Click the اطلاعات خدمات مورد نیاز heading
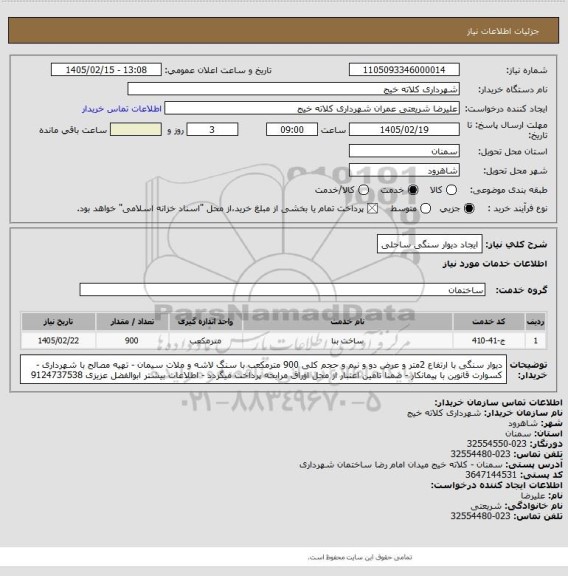This screenshot has height=576, width=568. pyautogui.click(x=495, y=264)
